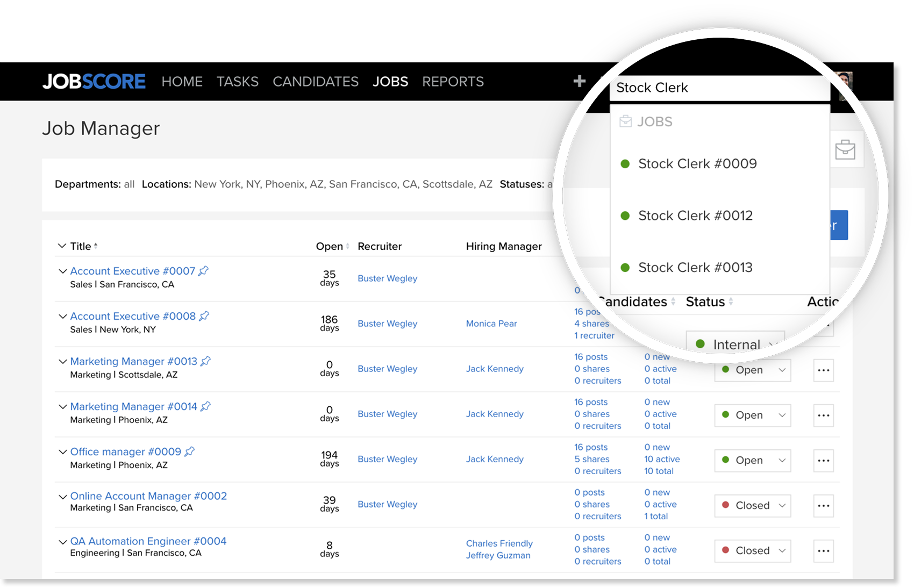Select the JOBS navigation item

[390, 82]
